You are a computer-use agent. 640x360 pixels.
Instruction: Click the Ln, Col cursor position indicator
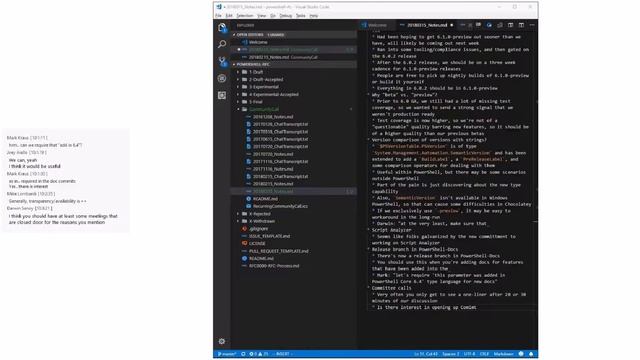click(x=426, y=354)
